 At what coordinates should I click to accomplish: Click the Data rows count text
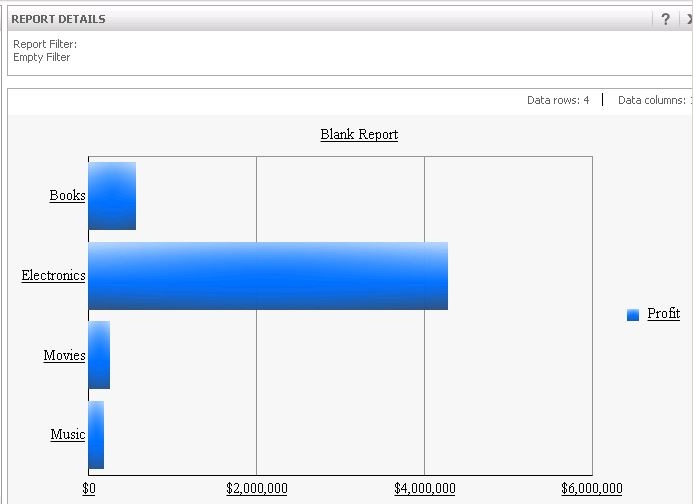click(x=558, y=100)
